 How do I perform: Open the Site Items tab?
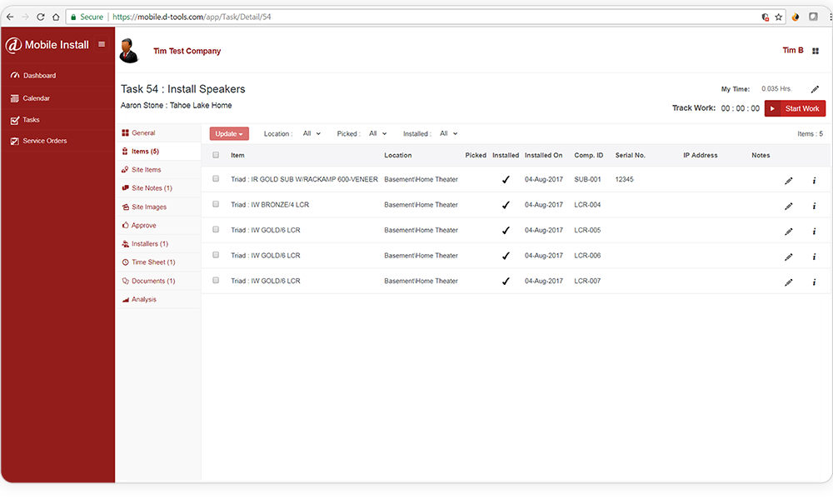(158, 170)
